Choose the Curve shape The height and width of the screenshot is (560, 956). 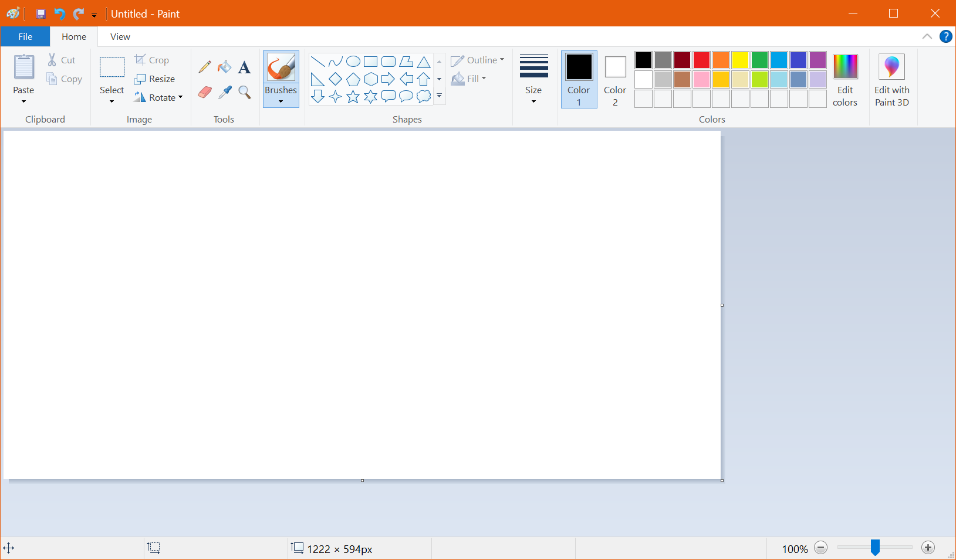[x=335, y=62]
